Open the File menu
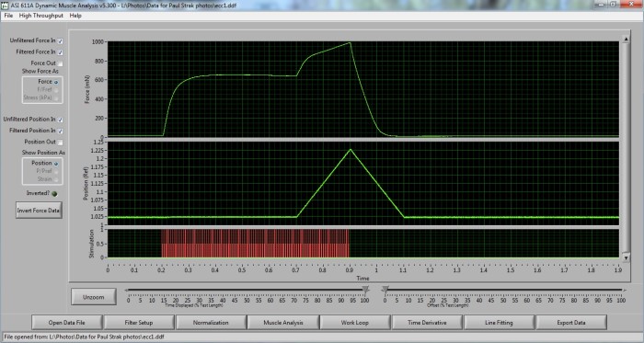 click(x=8, y=16)
